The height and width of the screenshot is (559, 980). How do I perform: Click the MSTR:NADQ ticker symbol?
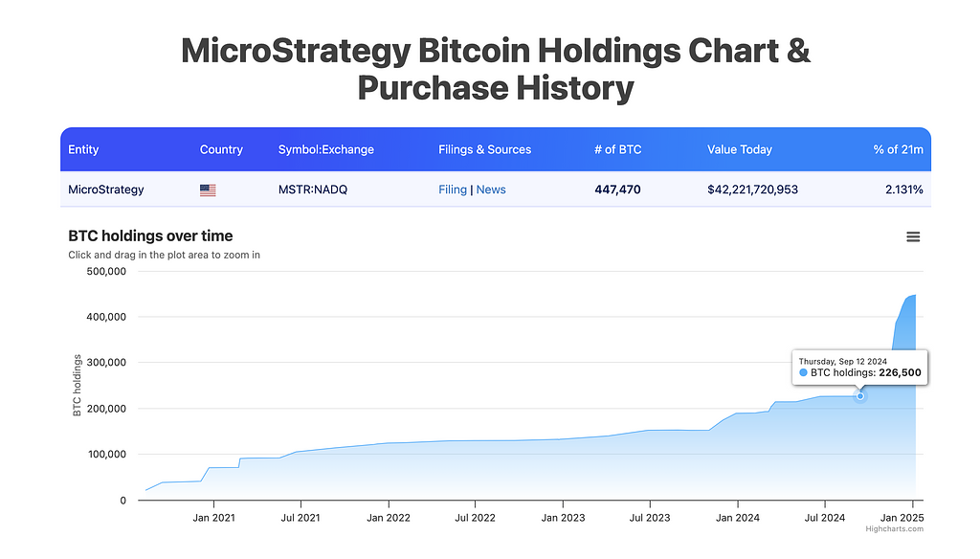point(313,190)
